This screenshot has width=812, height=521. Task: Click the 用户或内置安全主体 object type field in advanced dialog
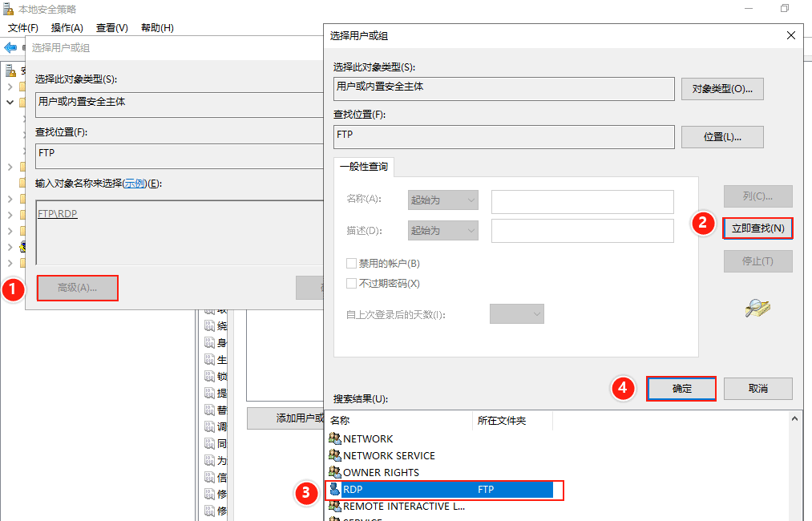[504, 89]
